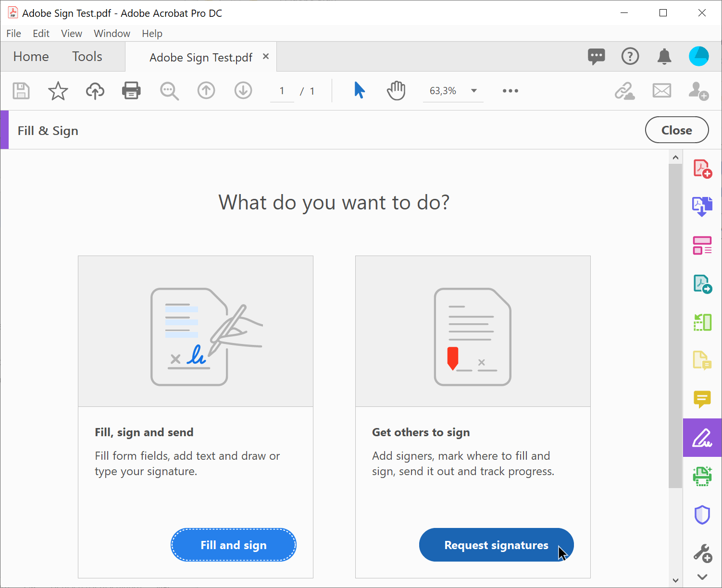Close the Adobe Sign Test.pdf tab
The image size is (722, 588).
[x=266, y=57]
